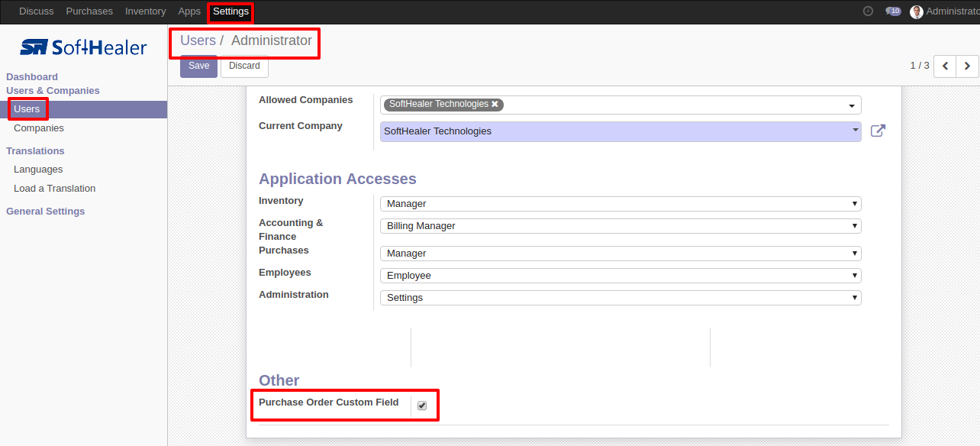Open the Purchases access dropdown
Viewport: 980px width, 446px height.
[x=621, y=254]
